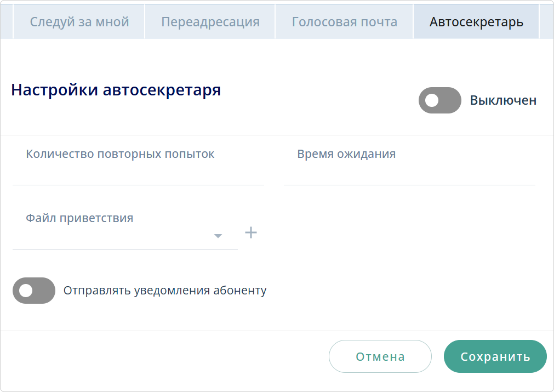Click the Отмена button
Screen dimensions: 554x392
click(380, 356)
